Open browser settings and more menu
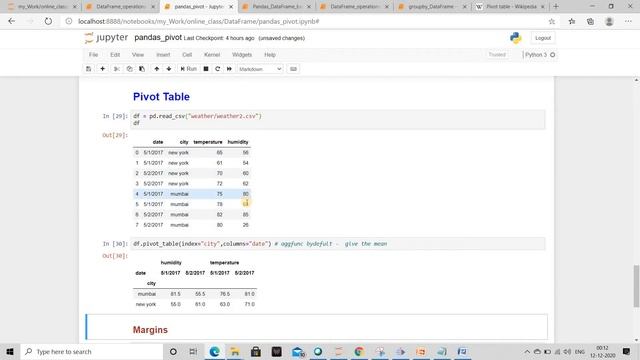This screenshot has height=360, width=640. click(x=628, y=21)
